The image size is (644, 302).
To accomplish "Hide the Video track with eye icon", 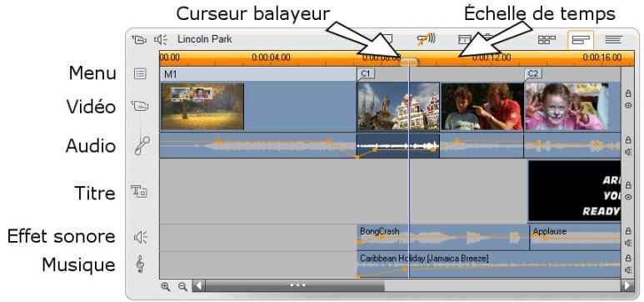I will tap(628, 105).
